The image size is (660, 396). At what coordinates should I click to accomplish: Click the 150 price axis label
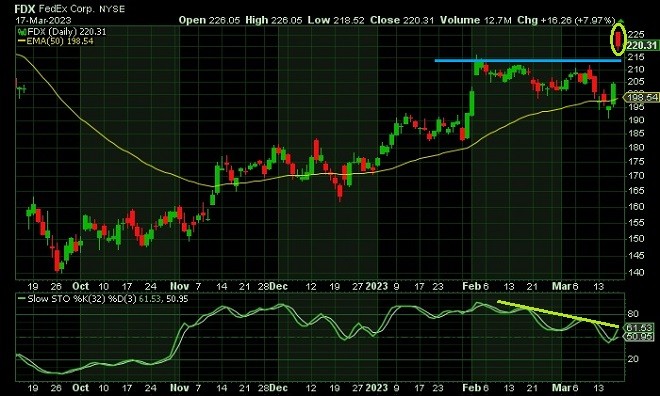(636, 239)
